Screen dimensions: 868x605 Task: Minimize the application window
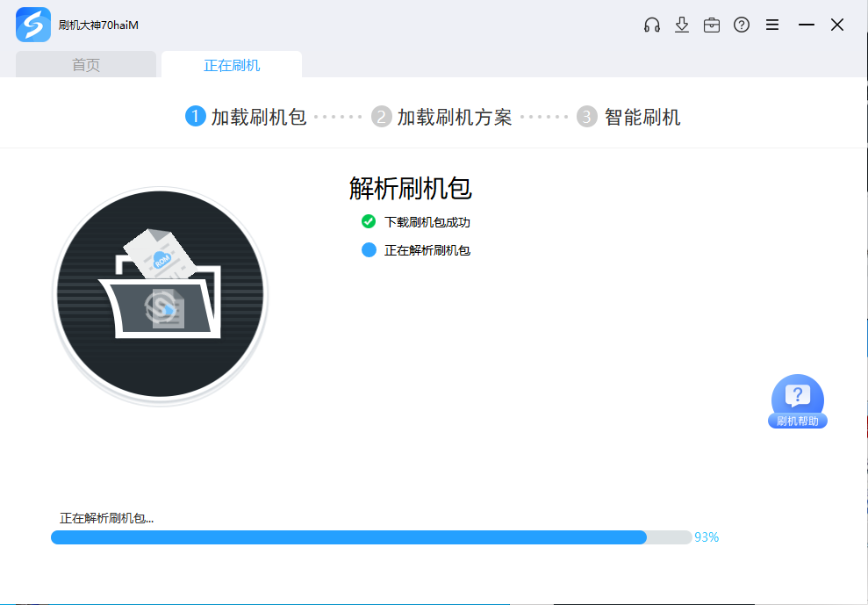[x=806, y=25]
